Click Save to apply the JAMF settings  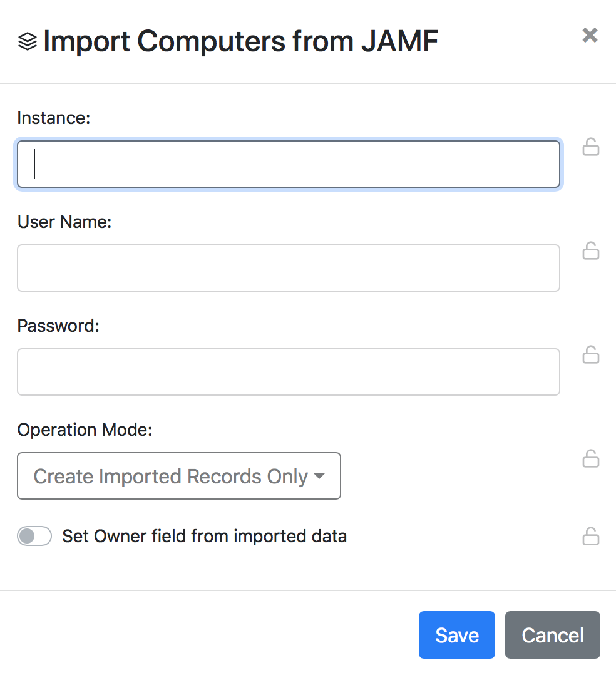click(456, 634)
